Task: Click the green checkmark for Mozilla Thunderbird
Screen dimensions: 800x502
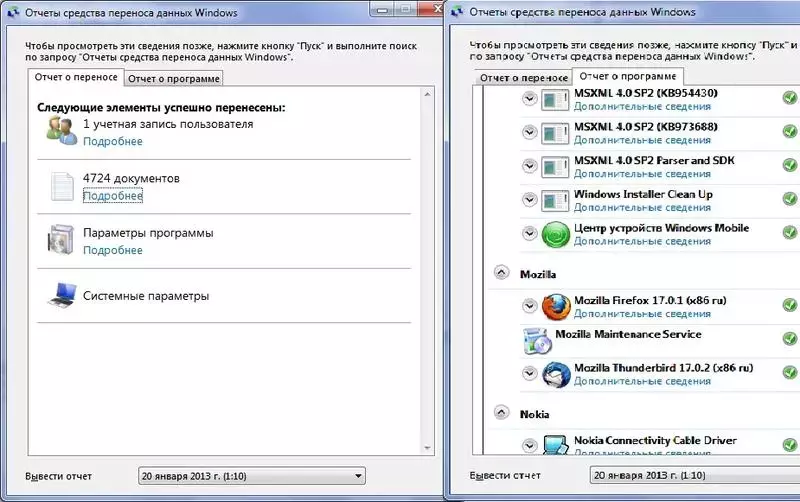Action: click(790, 372)
